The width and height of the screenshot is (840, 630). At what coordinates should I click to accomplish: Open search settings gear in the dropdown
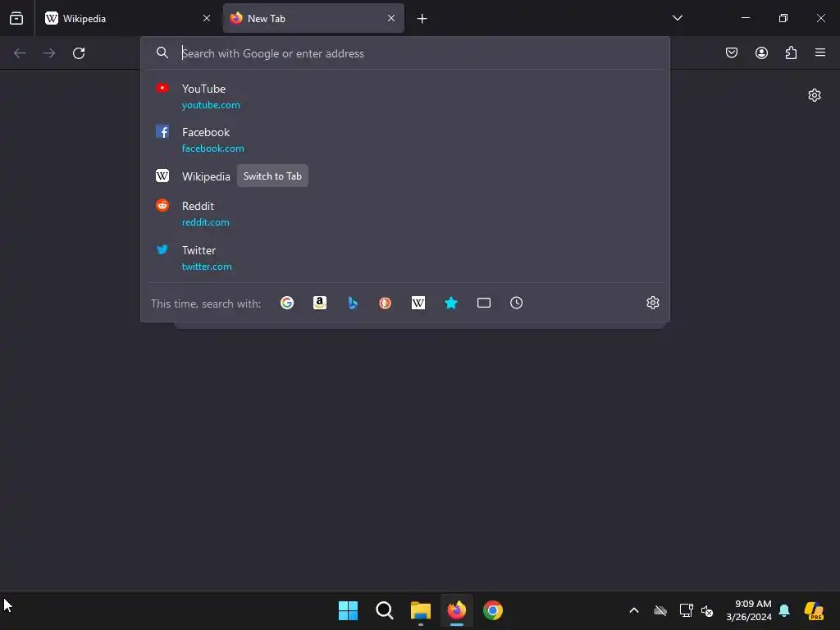pyautogui.click(x=652, y=303)
